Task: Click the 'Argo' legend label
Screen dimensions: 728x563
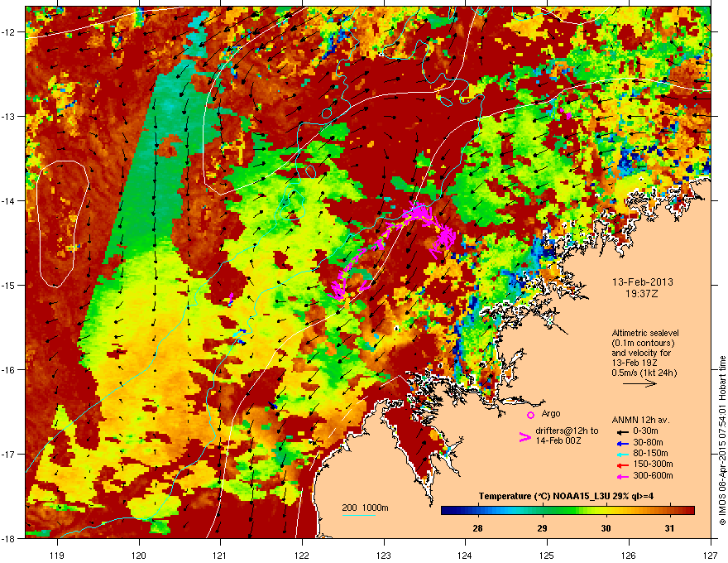Action: point(551,413)
